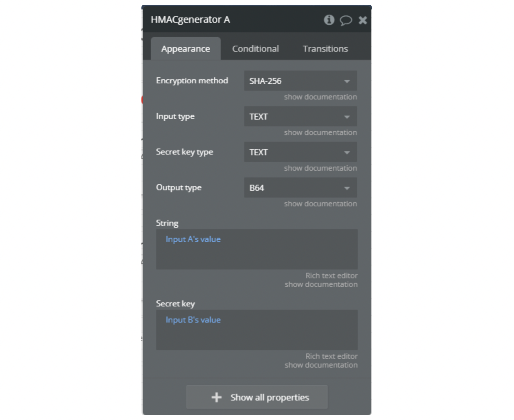The width and height of the screenshot is (514, 420).
Task: Close the HMACgenerator A property panel
Action: 362,20
